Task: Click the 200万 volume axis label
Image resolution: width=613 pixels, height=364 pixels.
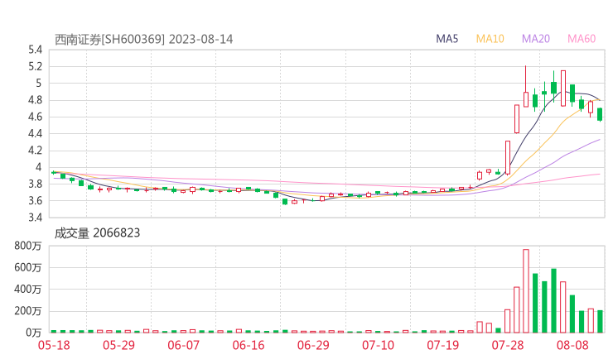Action: pyautogui.click(x=28, y=311)
